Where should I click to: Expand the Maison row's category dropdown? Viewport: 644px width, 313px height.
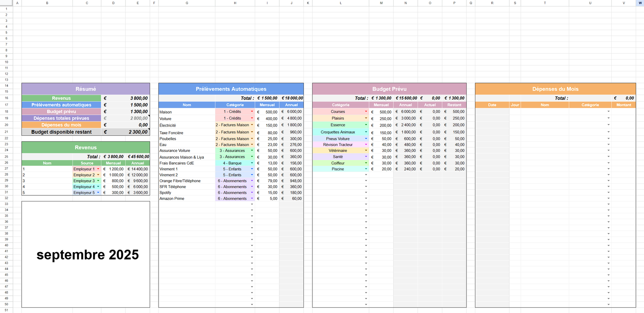pos(252,112)
